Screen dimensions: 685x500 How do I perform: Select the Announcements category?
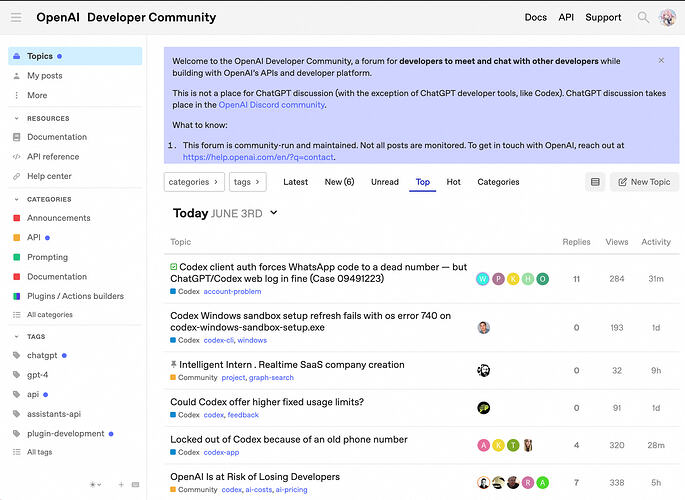[x=59, y=218]
